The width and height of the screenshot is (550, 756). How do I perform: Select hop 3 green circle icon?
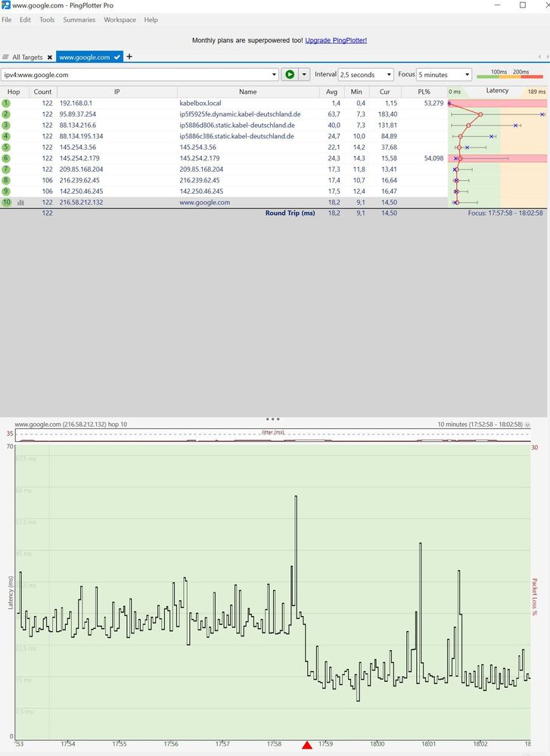click(6, 126)
